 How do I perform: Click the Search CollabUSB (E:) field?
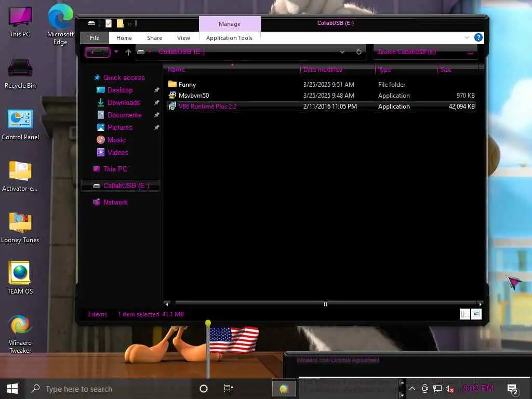(425, 52)
